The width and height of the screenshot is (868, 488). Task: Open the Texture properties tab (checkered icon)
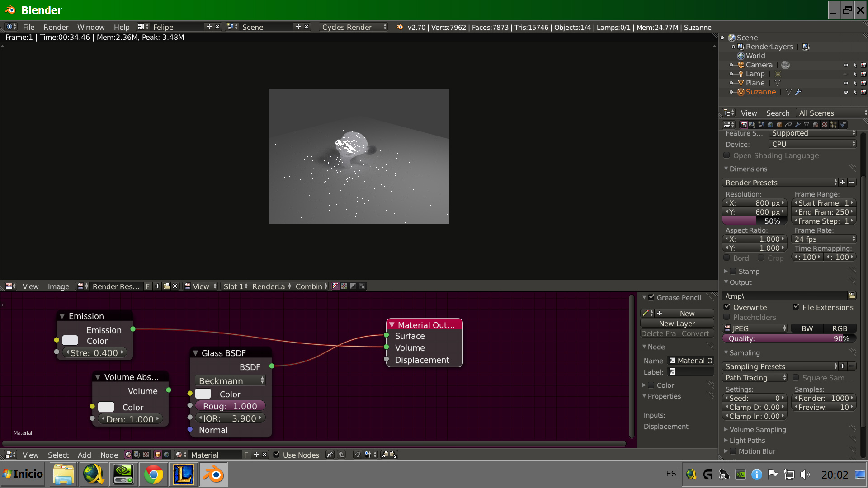tap(825, 125)
